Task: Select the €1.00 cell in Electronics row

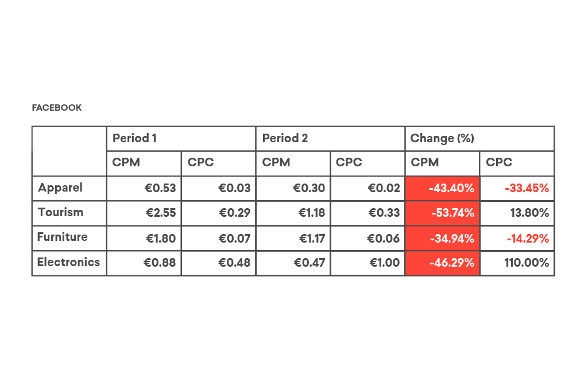Action: coord(384,263)
